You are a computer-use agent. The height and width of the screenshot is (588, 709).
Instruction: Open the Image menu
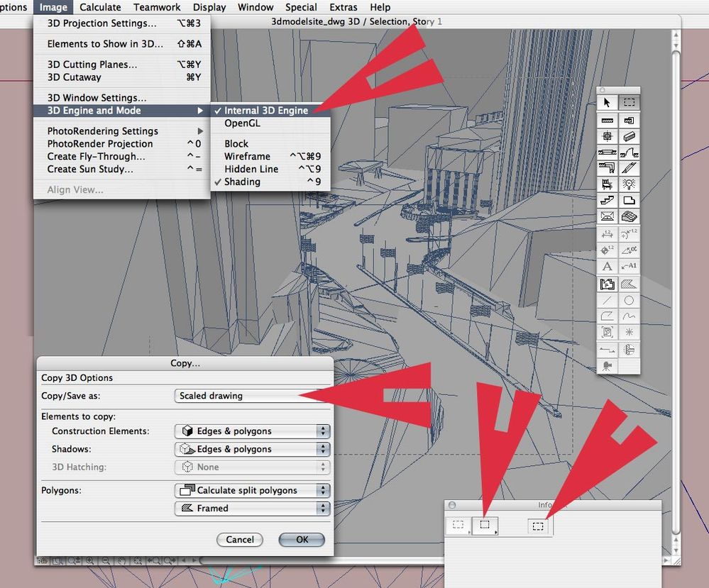coord(53,7)
